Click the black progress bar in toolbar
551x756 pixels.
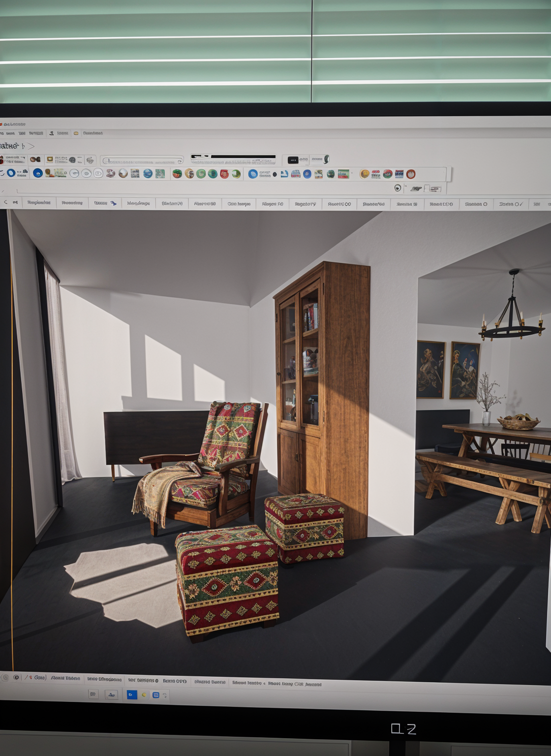tap(233, 157)
